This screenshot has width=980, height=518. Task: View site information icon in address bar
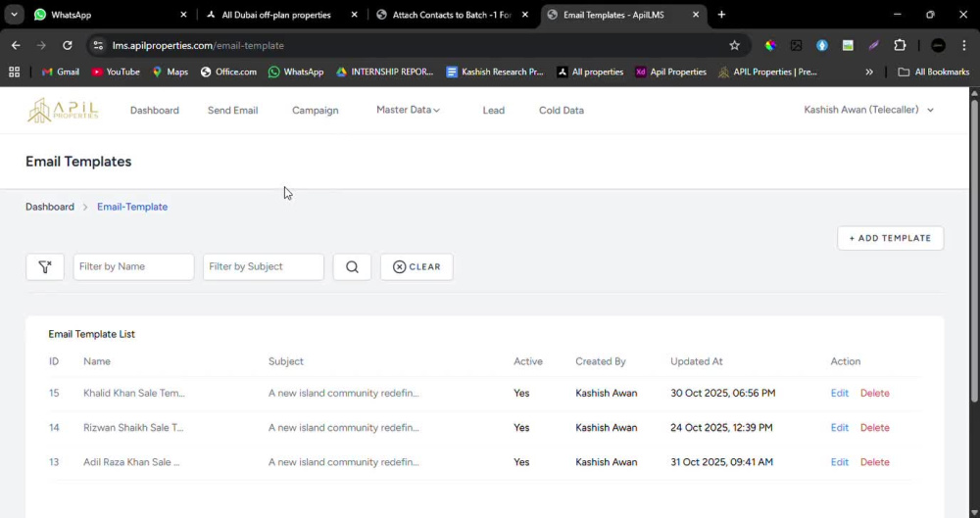point(97,45)
